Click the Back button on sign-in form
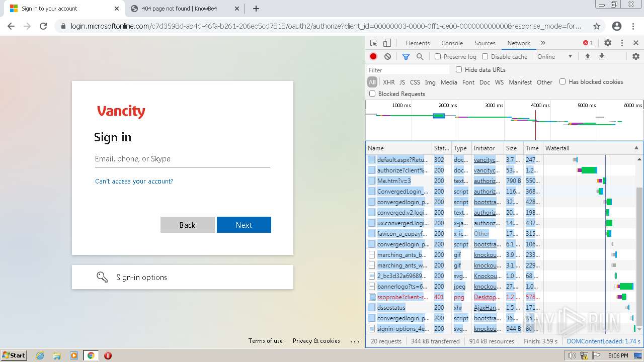The height and width of the screenshot is (362, 644). pos(187,225)
